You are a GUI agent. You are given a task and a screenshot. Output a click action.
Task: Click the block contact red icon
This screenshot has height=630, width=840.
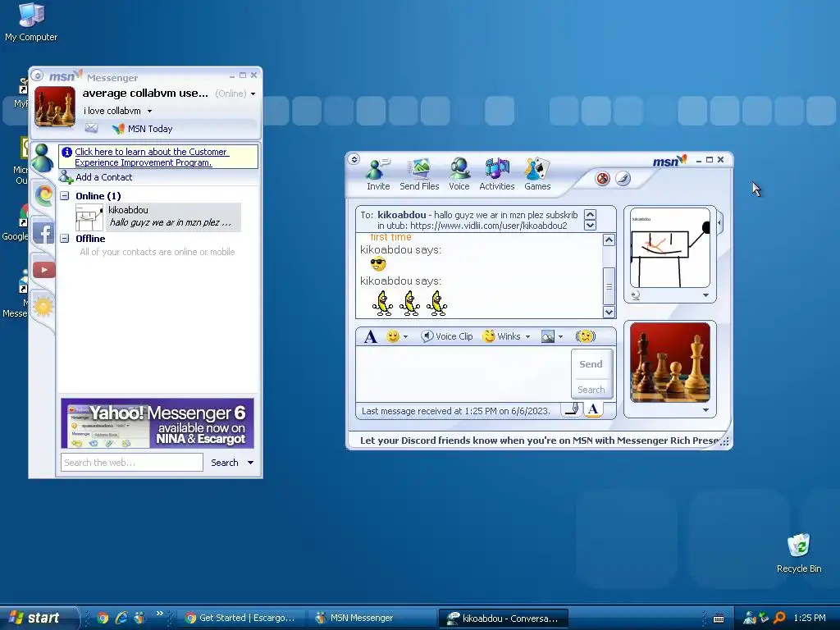point(602,178)
